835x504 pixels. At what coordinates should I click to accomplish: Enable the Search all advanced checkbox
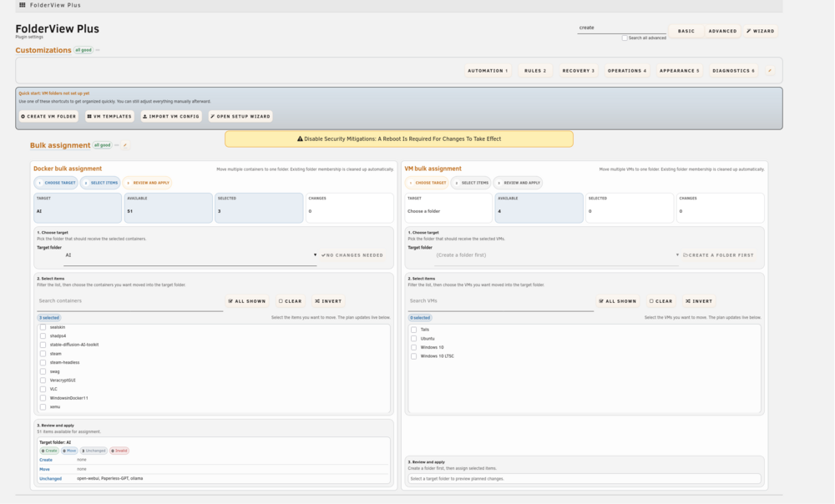coord(625,38)
